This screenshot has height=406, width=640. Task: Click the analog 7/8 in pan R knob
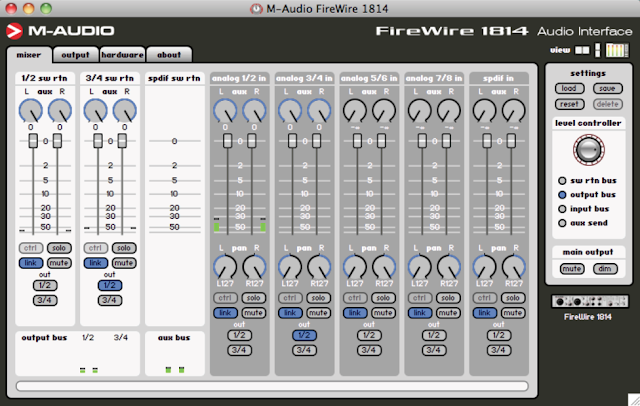(x=449, y=267)
